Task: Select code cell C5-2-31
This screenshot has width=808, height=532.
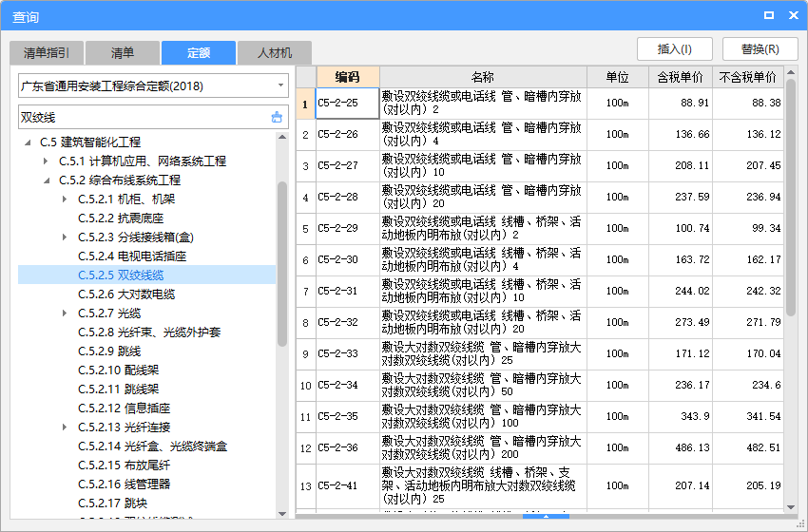Action: click(x=348, y=291)
